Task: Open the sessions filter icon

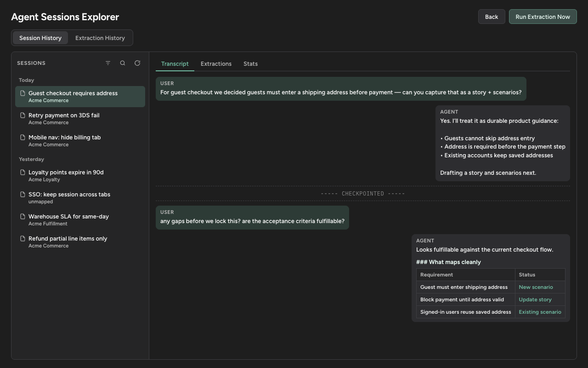Action: point(108,63)
